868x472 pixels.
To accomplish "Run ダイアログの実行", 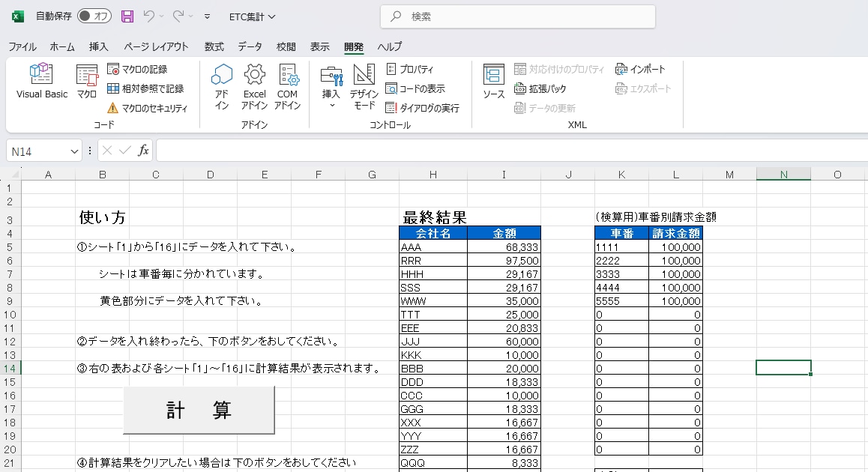I will 422,108.
